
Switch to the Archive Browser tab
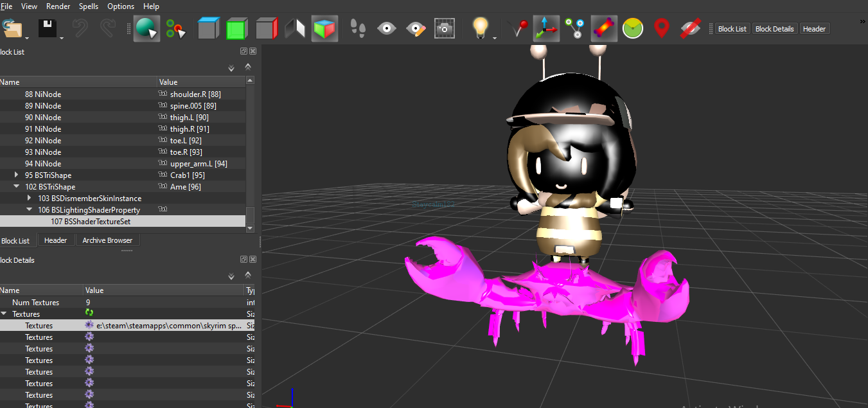(107, 240)
